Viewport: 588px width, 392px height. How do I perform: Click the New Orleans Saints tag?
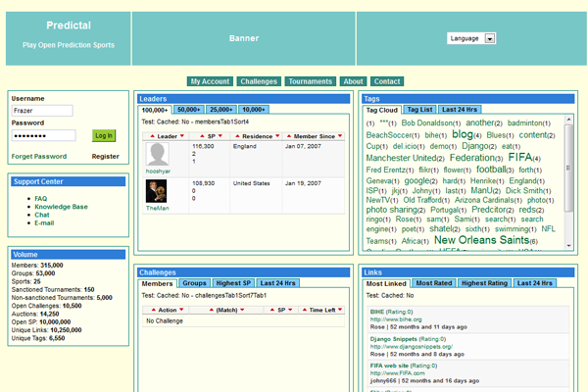point(481,240)
